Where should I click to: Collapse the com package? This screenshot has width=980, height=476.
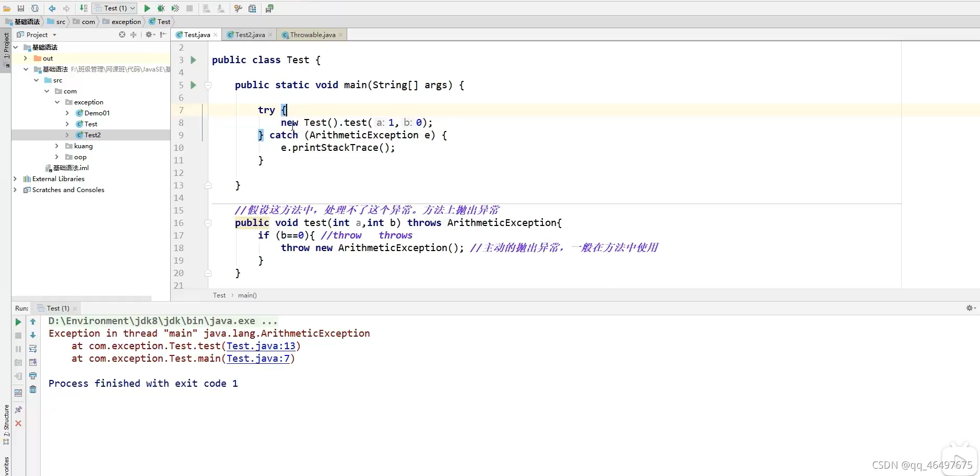tap(46, 91)
